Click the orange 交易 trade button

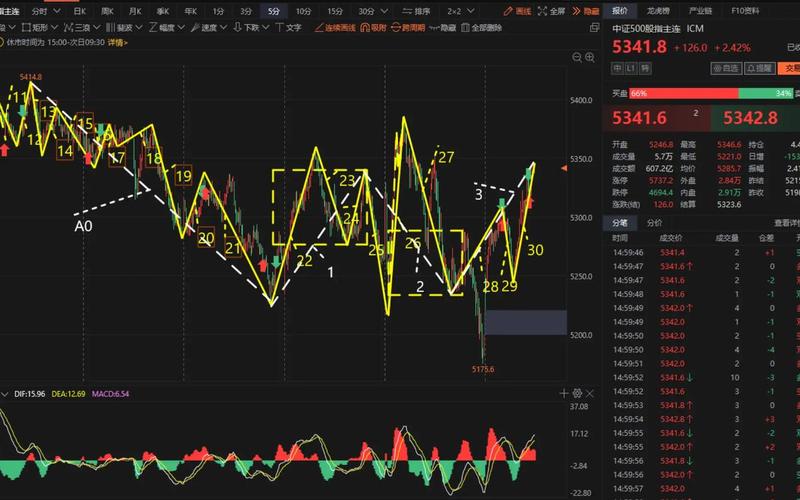point(791,68)
